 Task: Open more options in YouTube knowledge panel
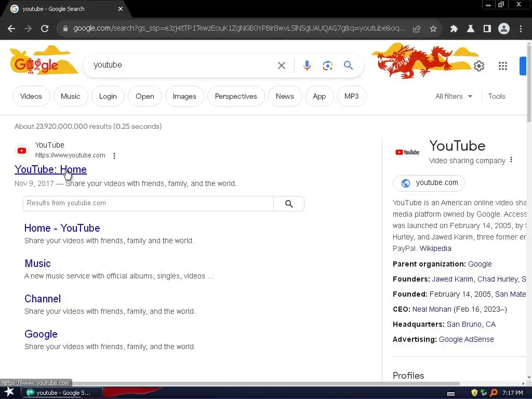[x=511, y=159]
